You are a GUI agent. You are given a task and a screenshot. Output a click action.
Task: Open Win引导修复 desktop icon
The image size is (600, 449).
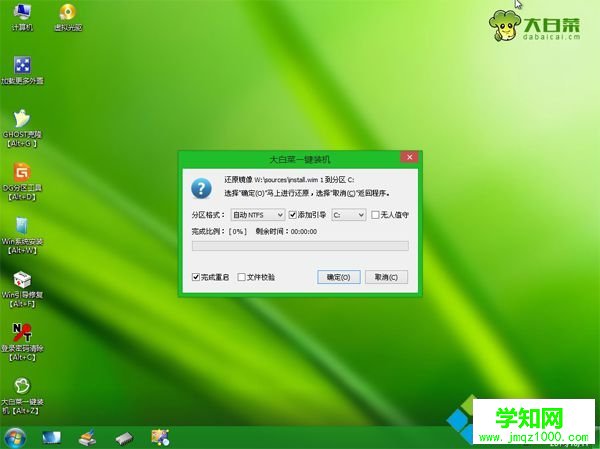[x=22, y=289]
